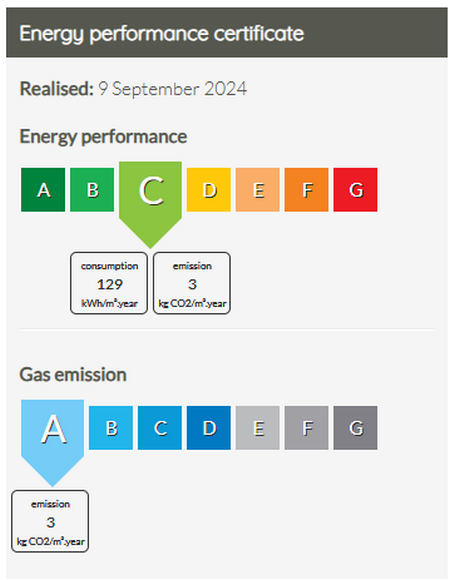Click the Energy performance certificate header bar
Image resolution: width=450 pixels, height=580 pixels.
coord(227,33)
